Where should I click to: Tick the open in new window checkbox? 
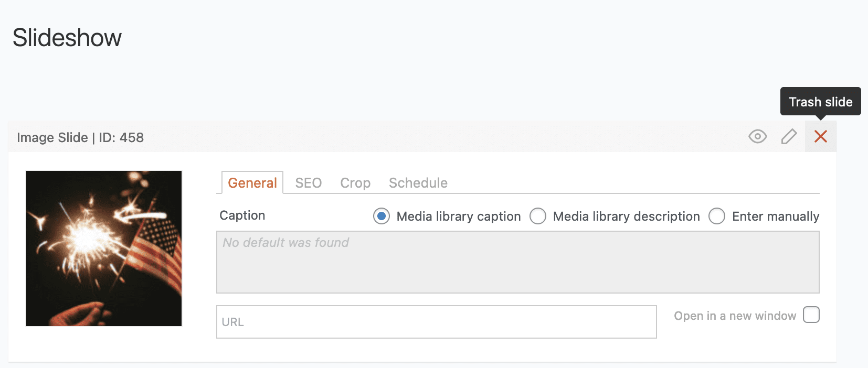(x=811, y=315)
